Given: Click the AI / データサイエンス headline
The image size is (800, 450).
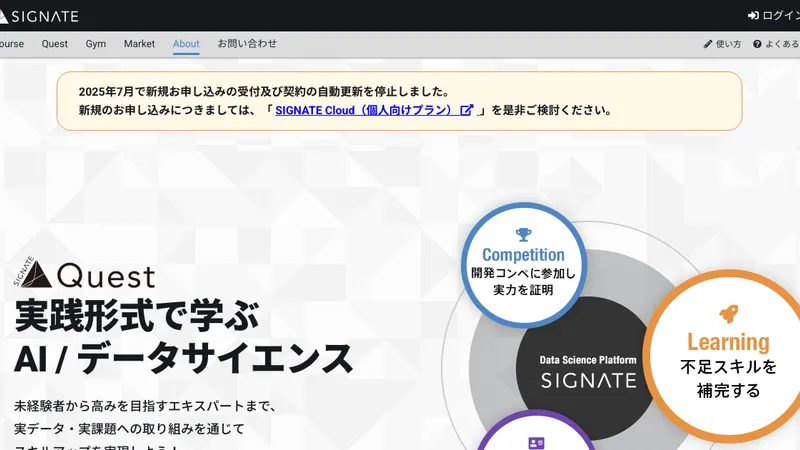Looking at the screenshot, I should tap(183, 358).
